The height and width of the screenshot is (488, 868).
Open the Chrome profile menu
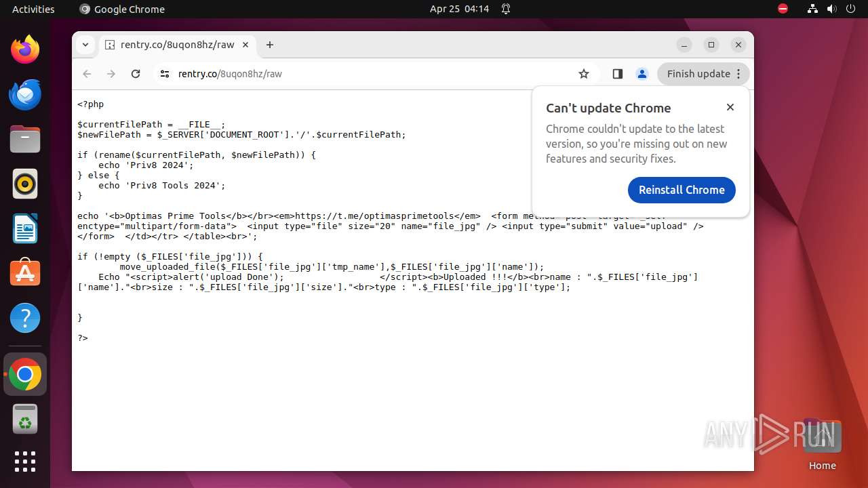tap(642, 74)
